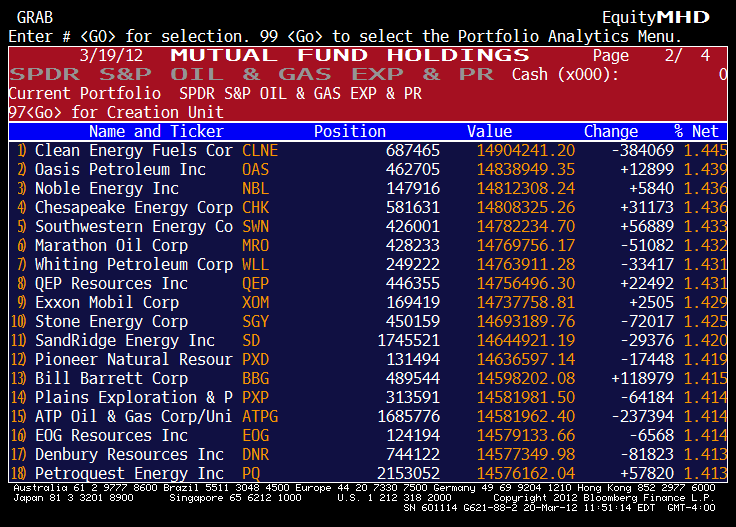The height and width of the screenshot is (527, 736).
Task: Click the Cash (x000) field
Action: tap(620, 75)
